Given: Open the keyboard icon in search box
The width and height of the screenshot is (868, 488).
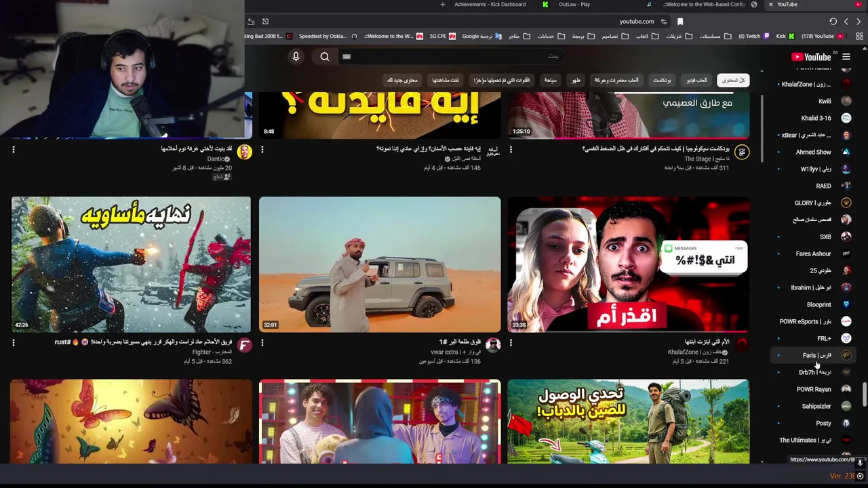Looking at the screenshot, I should click(x=347, y=57).
